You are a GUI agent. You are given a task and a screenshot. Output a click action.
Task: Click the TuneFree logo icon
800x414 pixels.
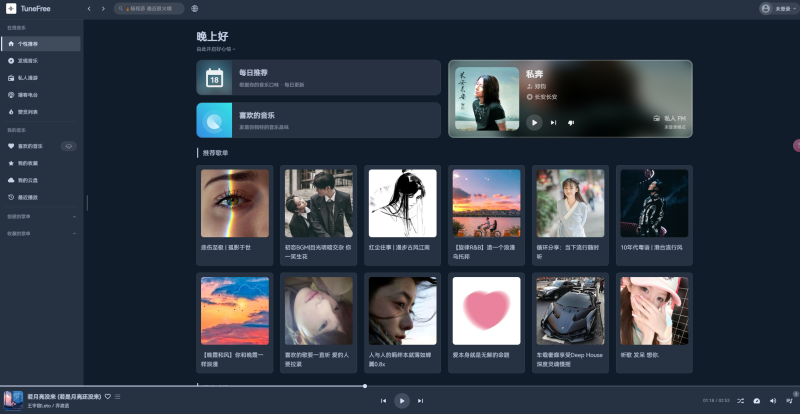(11, 9)
